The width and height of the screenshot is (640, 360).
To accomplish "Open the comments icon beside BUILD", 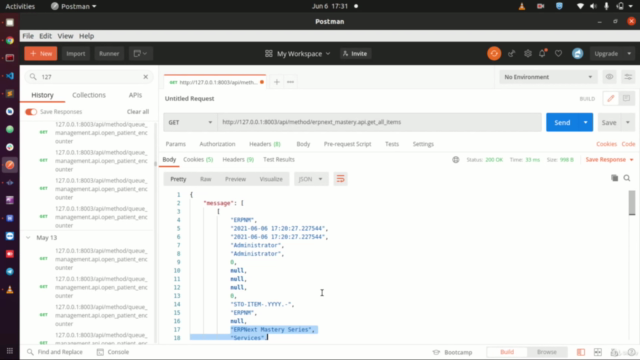I will (627, 98).
